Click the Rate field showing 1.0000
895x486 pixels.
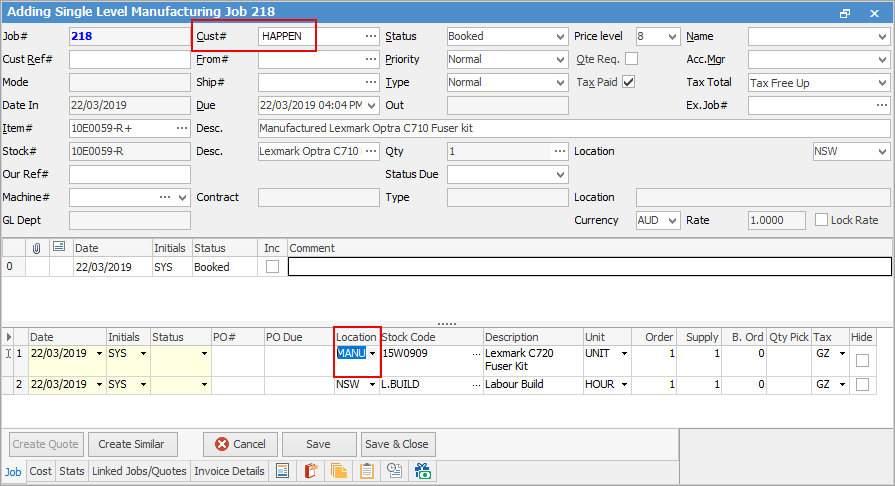pos(777,220)
